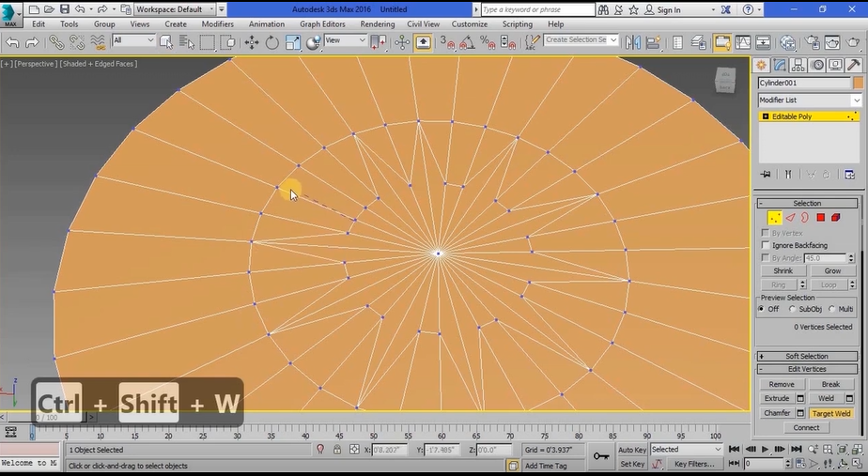Click the Unlink Selection icon
The height and width of the screenshot is (476, 868).
pyautogui.click(x=77, y=42)
